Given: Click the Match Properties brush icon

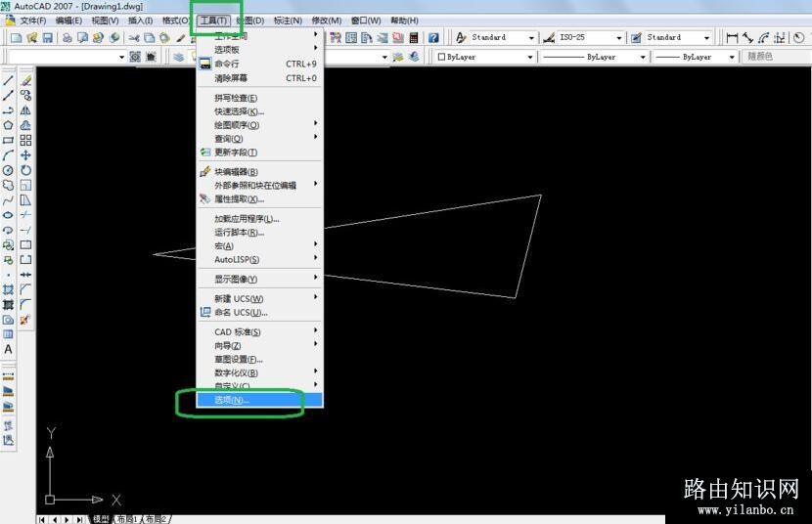Looking at the screenshot, I should 180,38.
